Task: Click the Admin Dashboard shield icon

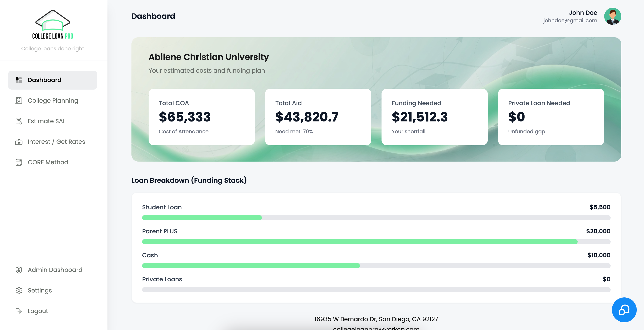Action: point(19,270)
